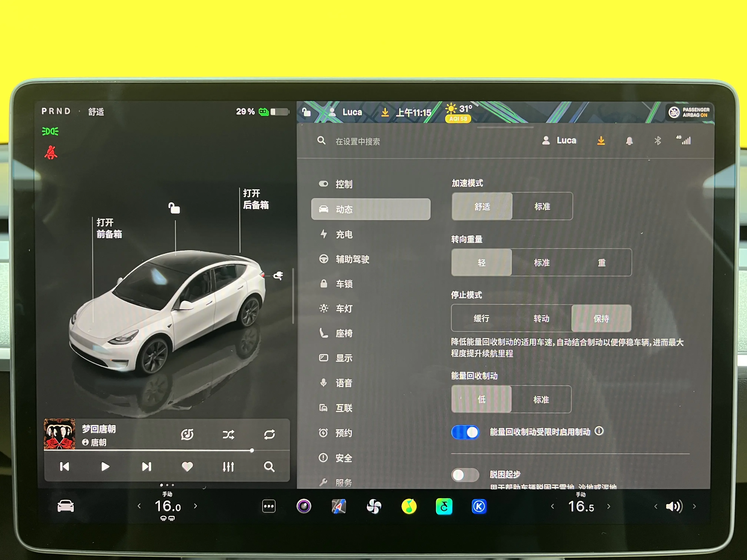Tap the headlights indicator icon
Viewport: 747px width, 560px height.
tap(50, 131)
